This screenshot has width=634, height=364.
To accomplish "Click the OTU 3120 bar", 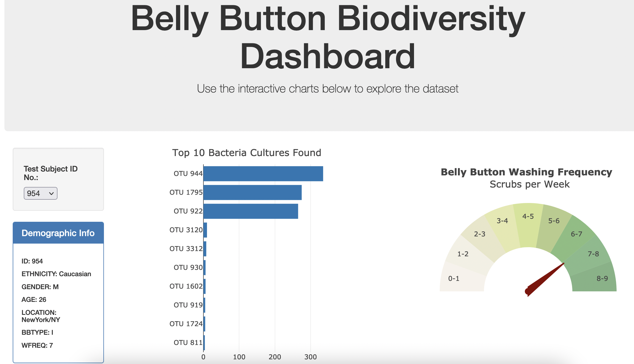I will [206, 230].
